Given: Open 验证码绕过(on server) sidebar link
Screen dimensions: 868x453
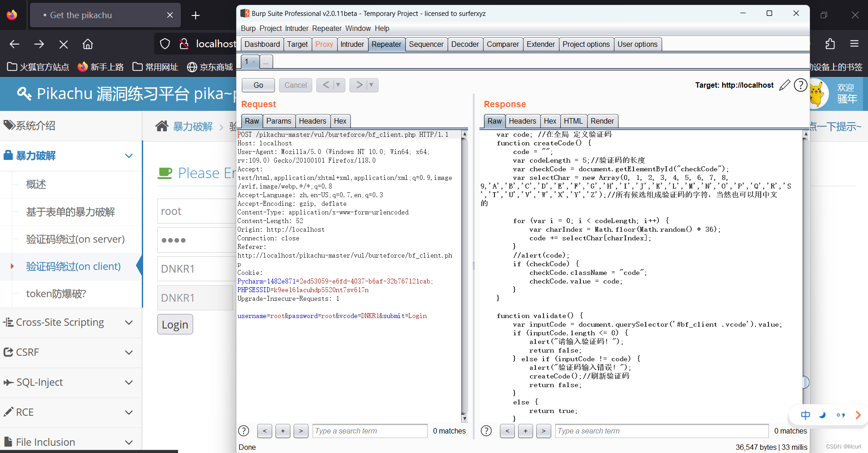Looking at the screenshot, I should pyautogui.click(x=75, y=239).
